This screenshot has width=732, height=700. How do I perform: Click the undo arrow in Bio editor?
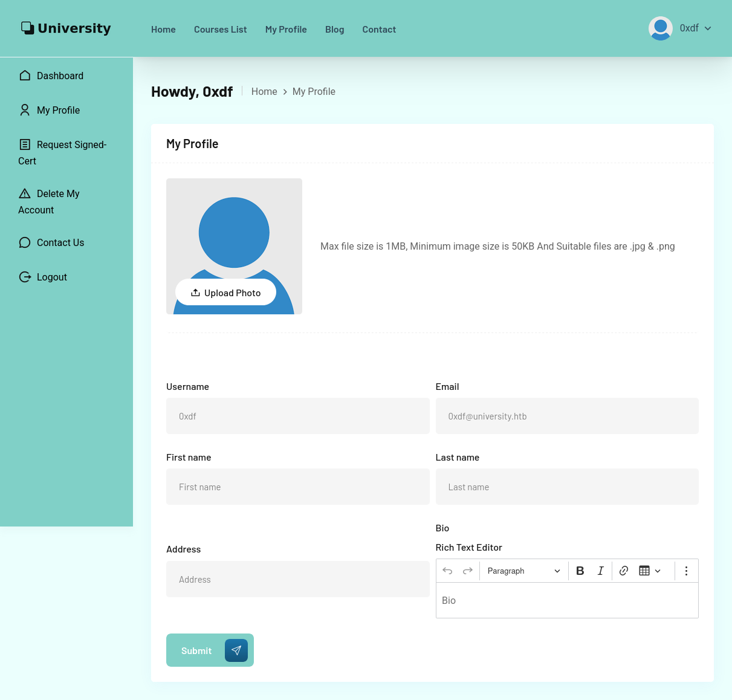point(447,571)
